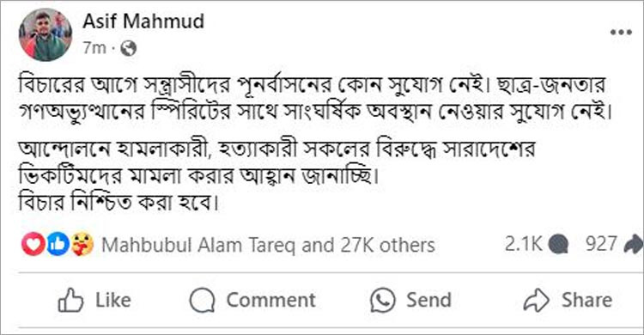The image size is (644, 335).
Task: Click the comment bubble icon beside 2.1K
Action: pos(558,245)
